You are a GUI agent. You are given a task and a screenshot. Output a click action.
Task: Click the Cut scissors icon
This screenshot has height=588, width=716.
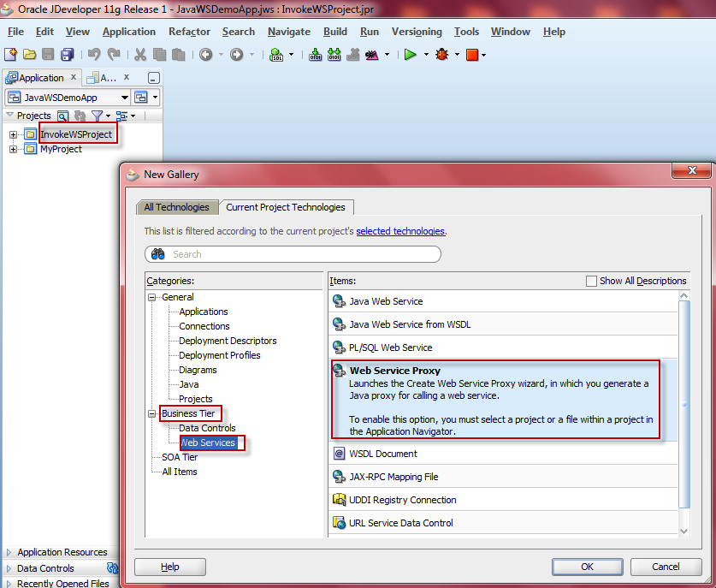pos(140,55)
